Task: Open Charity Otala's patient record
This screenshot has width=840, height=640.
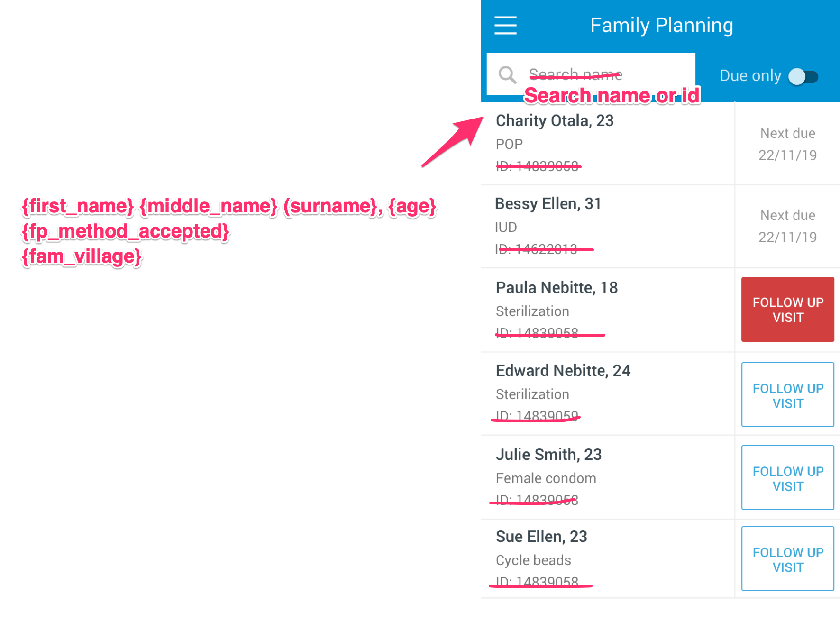Action: pyautogui.click(x=555, y=121)
